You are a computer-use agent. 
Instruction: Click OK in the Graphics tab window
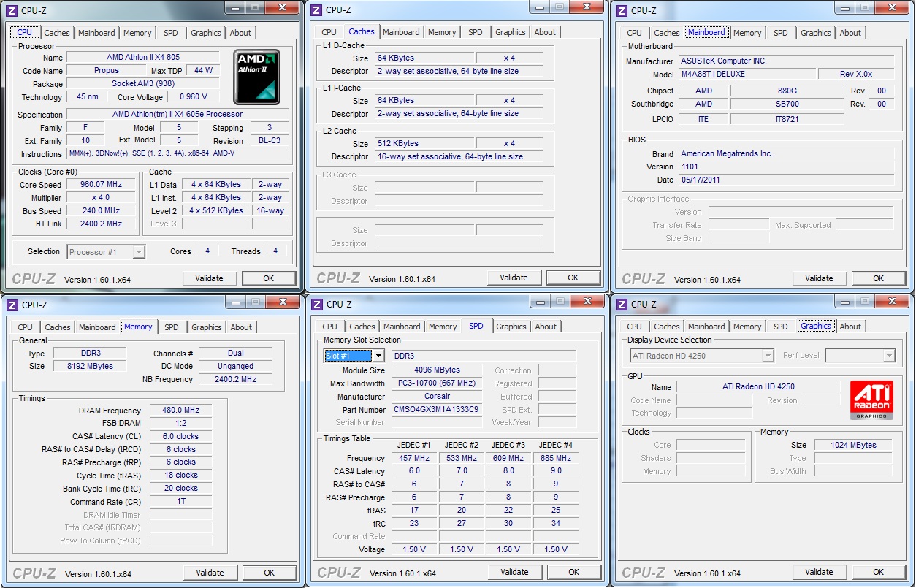click(x=878, y=572)
